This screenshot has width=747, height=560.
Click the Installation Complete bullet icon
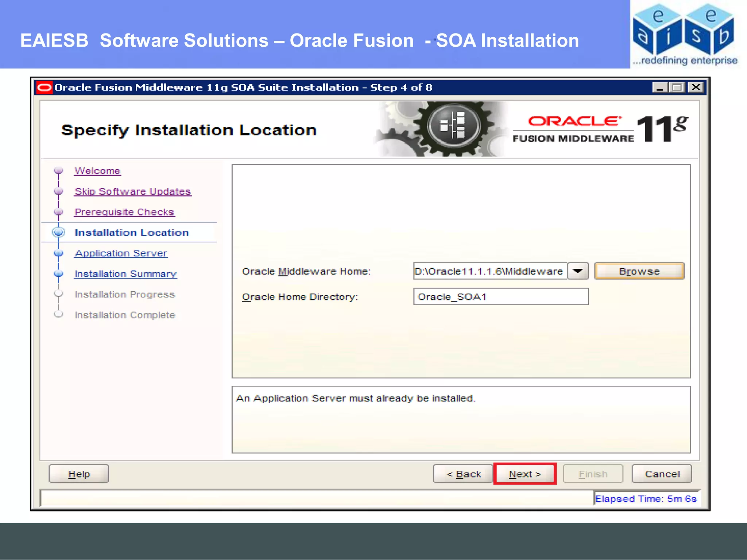[58, 314]
